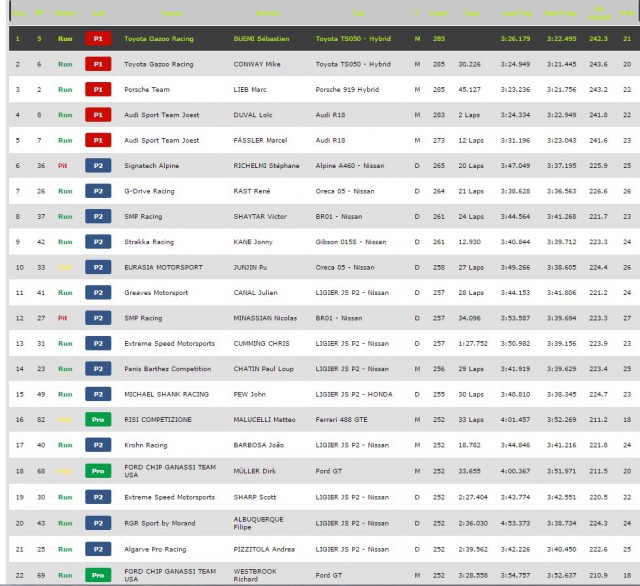The image size is (640, 586).
Task: Click driver name PEW John
Action: [x=249, y=394]
